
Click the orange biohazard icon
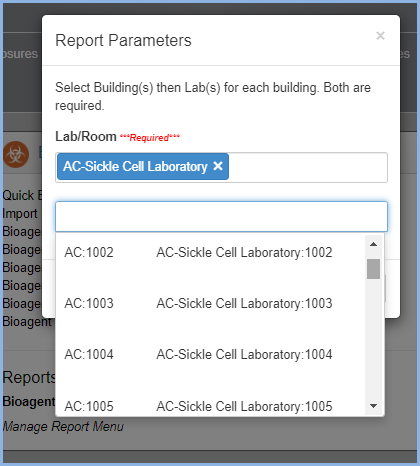point(16,154)
